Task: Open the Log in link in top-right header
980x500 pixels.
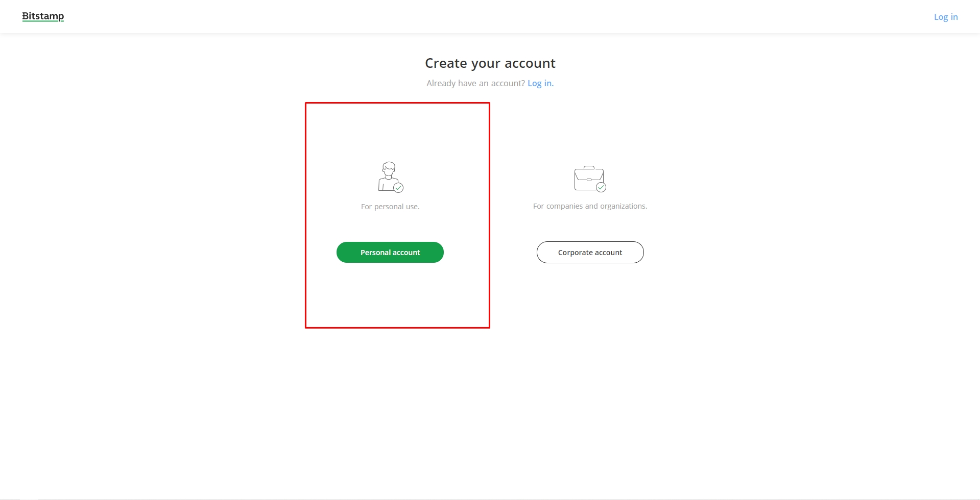Action: [946, 17]
